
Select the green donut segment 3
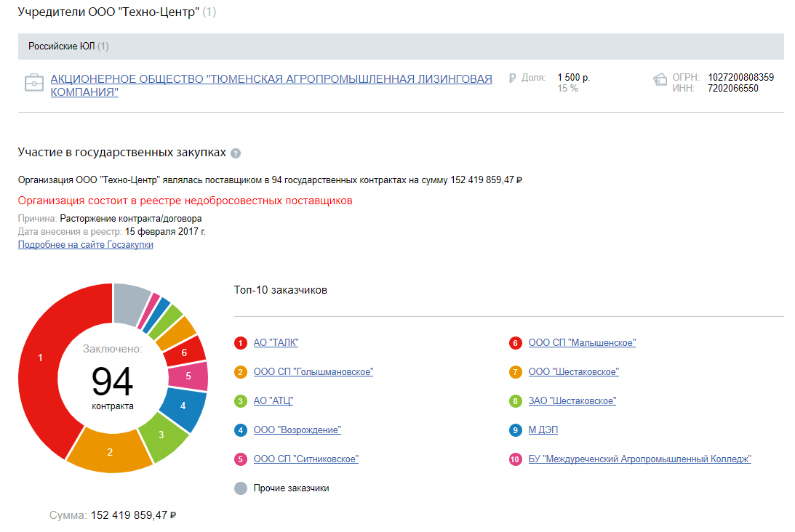pyautogui.click(x=162, y=436)
